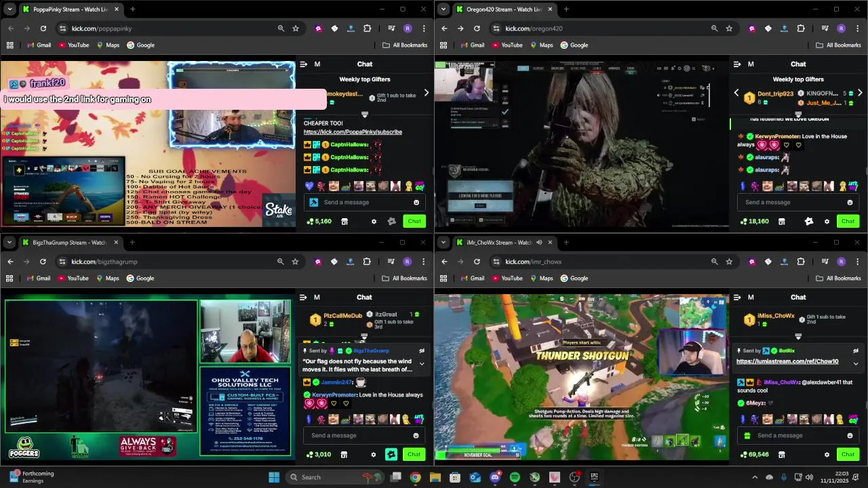868x488 pixels.
Task: Open Spotify from the Windows taskbar
Action: coord(515,477)
